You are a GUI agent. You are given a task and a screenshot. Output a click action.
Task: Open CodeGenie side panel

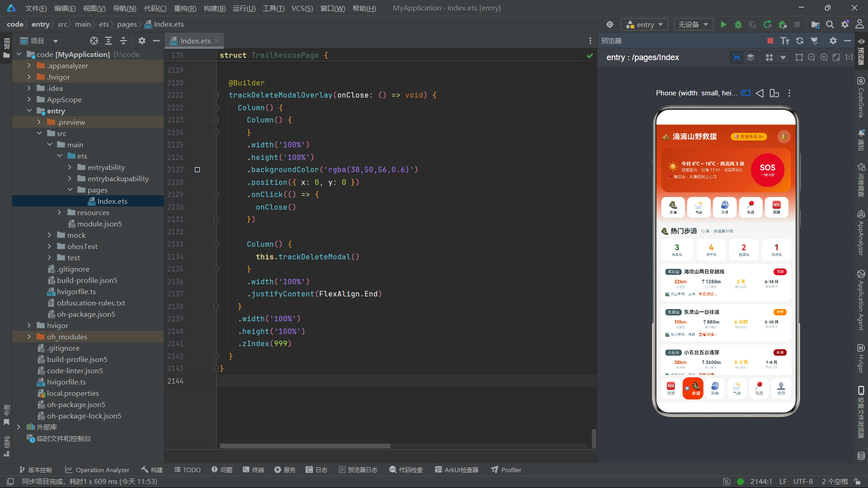tap(861, 98)
